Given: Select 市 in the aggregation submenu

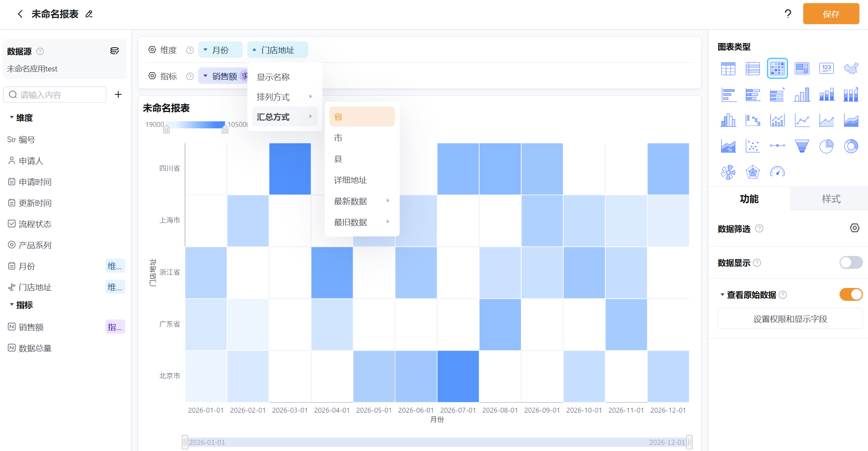Looking at the screenshot, I should 362,138.
